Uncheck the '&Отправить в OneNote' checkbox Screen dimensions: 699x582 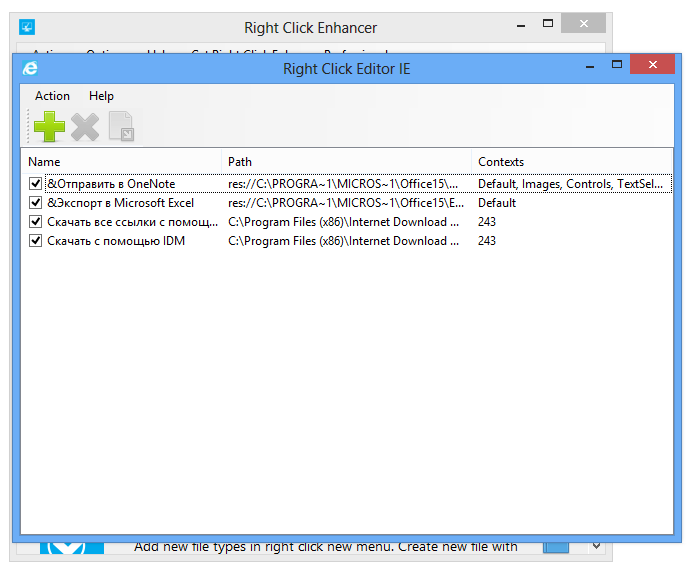click(36, 184)
